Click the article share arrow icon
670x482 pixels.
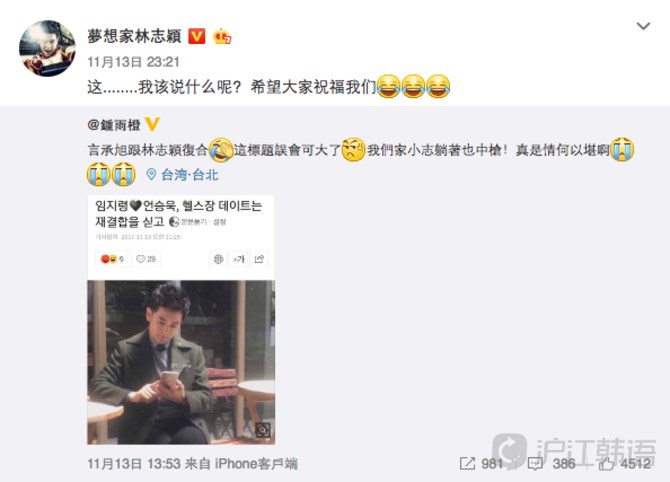pos(259,259)
